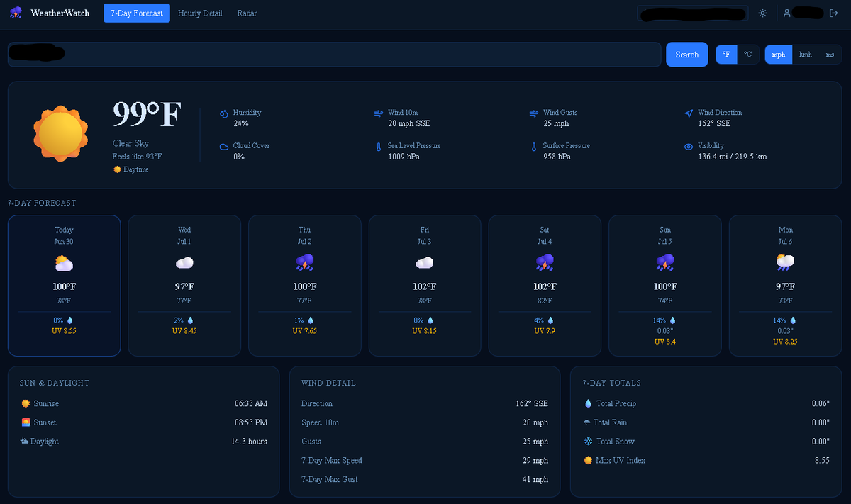
Task: Click the "958 hPa" surface pressure value
Action: tap(557, 157)
